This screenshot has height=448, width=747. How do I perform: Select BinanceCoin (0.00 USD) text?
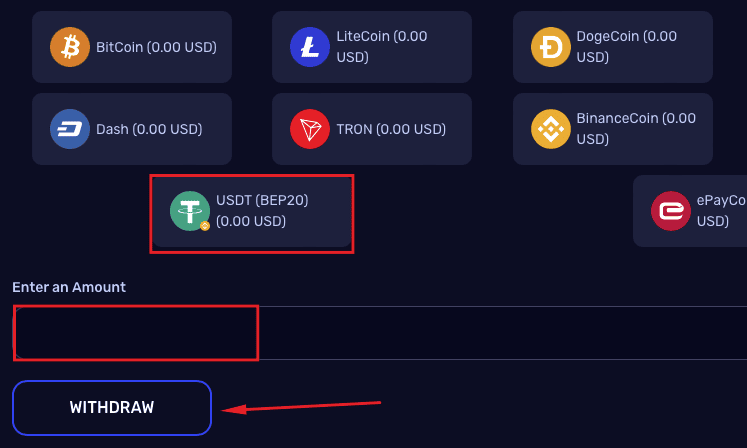pyautogui.click(x=636, y=129)
